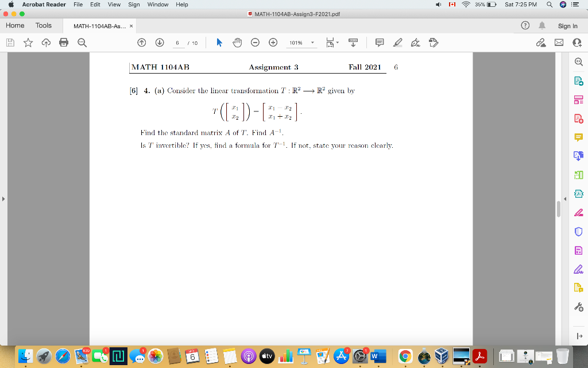Switch to the Home tab
This screenshot has width=588, height=368.
pyautogui.click(x=15, y=25)
